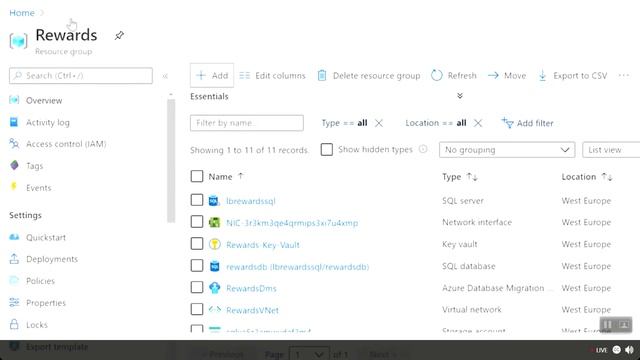Click the key vault icon
This screenshot has height=360, width=640.
[x=214, y=244]
